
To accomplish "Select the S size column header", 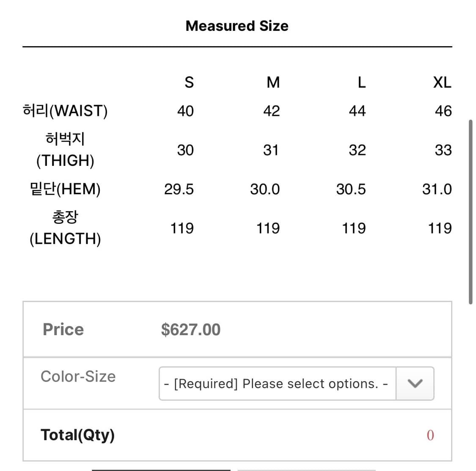I will [x=189, y=82].
